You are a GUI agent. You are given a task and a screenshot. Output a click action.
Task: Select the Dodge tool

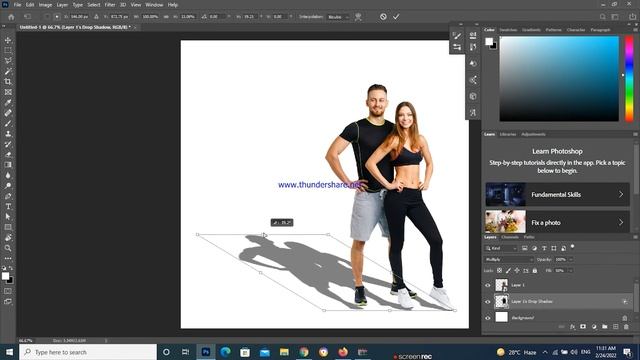pos(8,185)
